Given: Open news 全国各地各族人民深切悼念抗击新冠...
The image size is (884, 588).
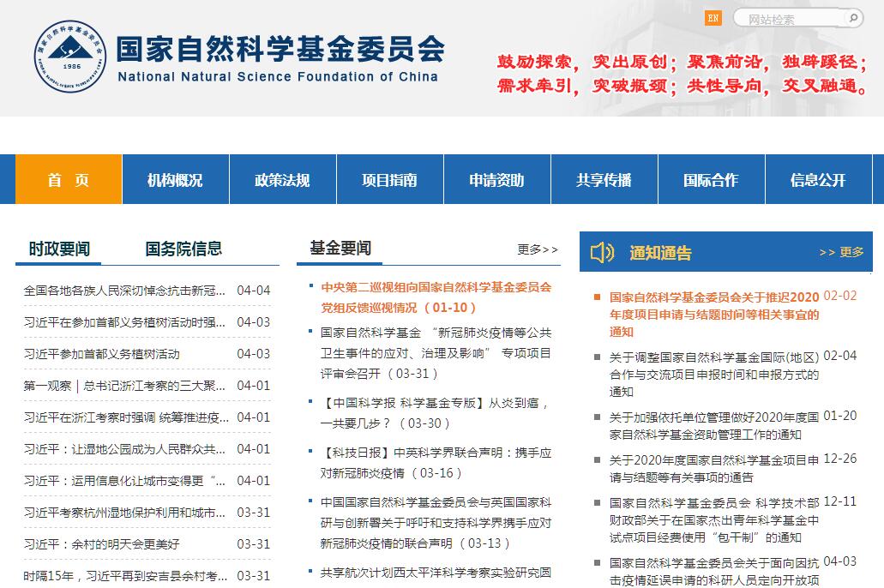Looking at the screenshot, I should click(124, 291).
